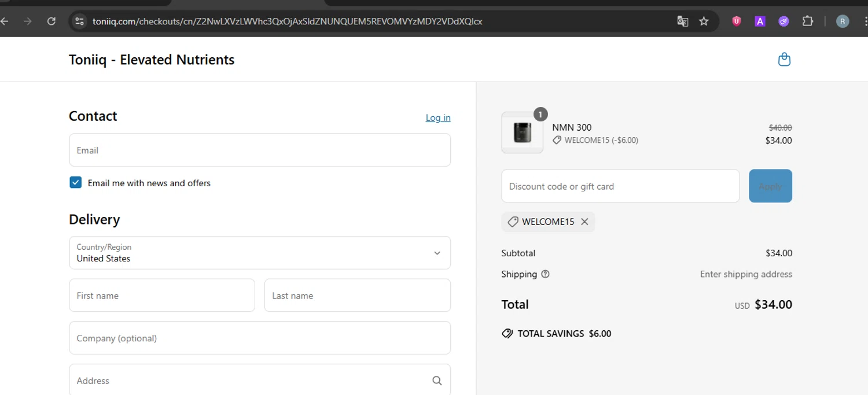Focus the Email input field

(x=260, y=150)
